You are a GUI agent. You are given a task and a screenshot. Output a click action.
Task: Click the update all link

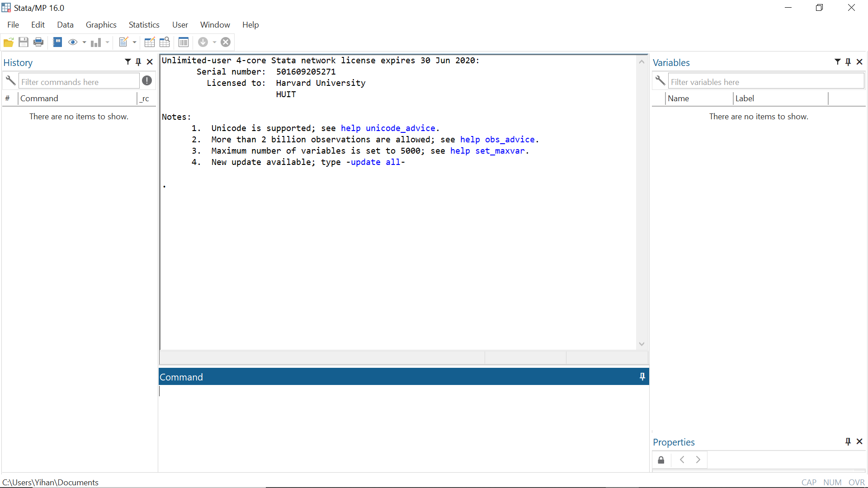click(x=375, y=162)
